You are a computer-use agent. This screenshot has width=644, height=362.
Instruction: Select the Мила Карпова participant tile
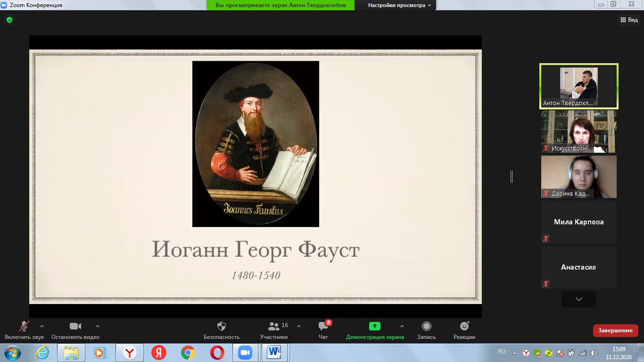pyautogui.click(x=579, y=222)
